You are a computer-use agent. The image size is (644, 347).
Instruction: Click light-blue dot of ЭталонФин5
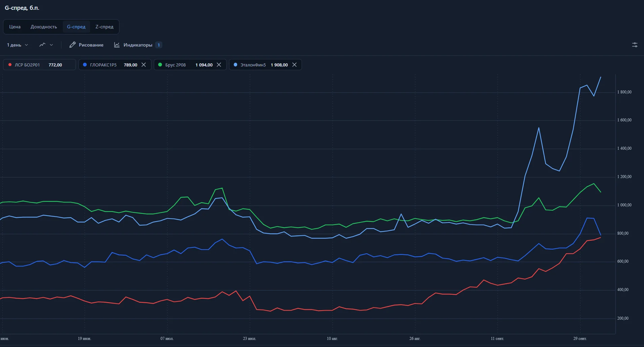(x=235, y=65)
